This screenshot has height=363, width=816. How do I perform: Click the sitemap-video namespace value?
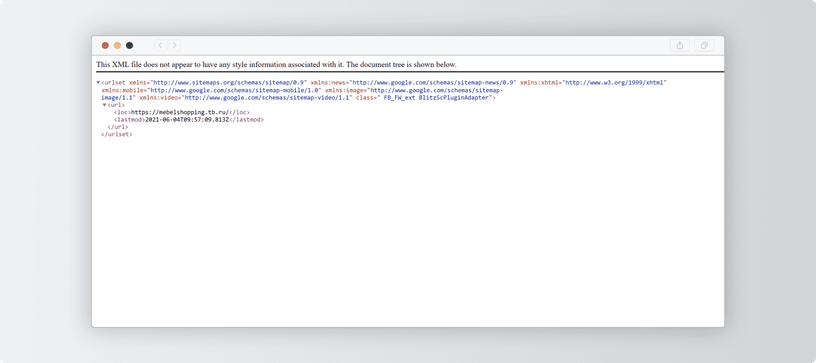pos(266,97)
